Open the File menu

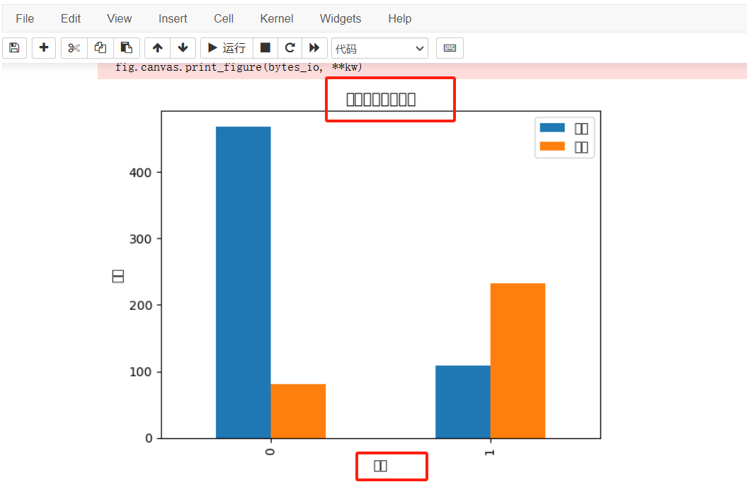coord(25,19)
